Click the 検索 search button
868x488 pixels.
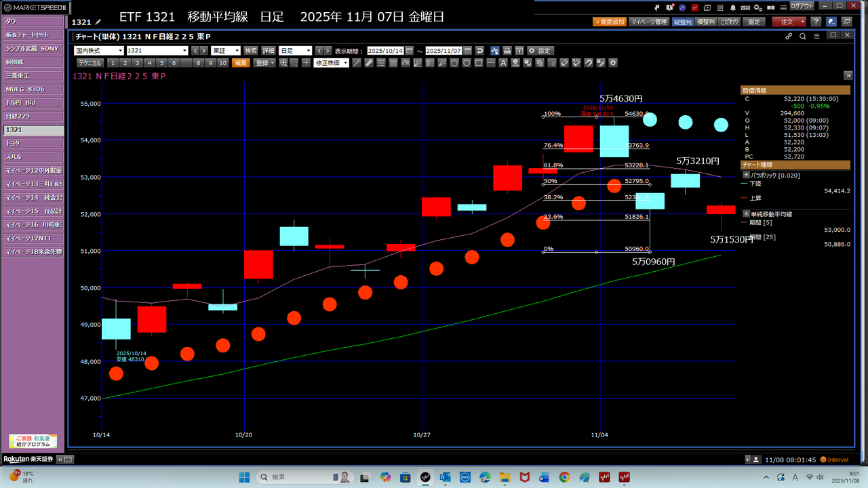(x=251, y=51)
